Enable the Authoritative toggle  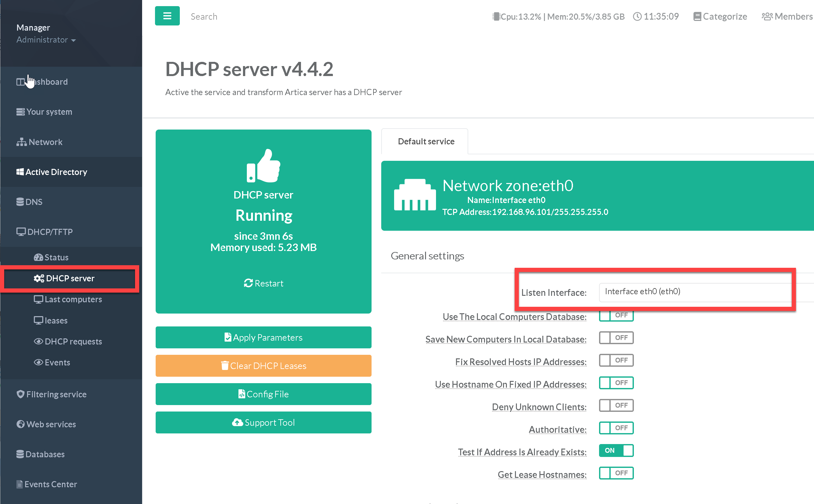[616, 428]
